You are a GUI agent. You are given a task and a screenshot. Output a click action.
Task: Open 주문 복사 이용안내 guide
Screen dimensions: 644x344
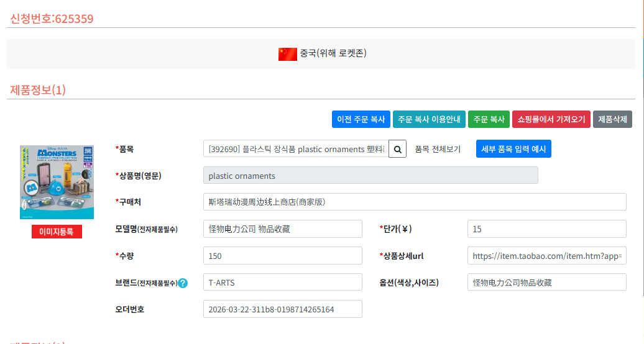pos(429,119)
